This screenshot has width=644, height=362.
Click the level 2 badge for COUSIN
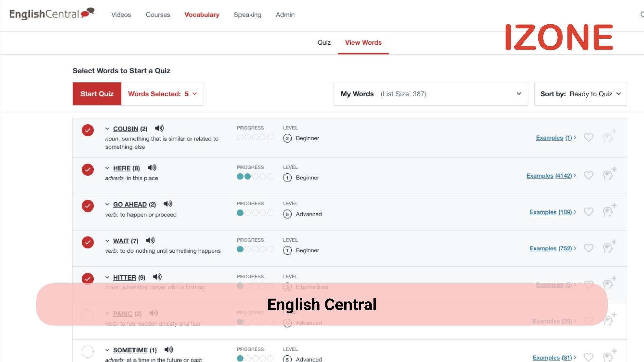(x=287, y=138)
